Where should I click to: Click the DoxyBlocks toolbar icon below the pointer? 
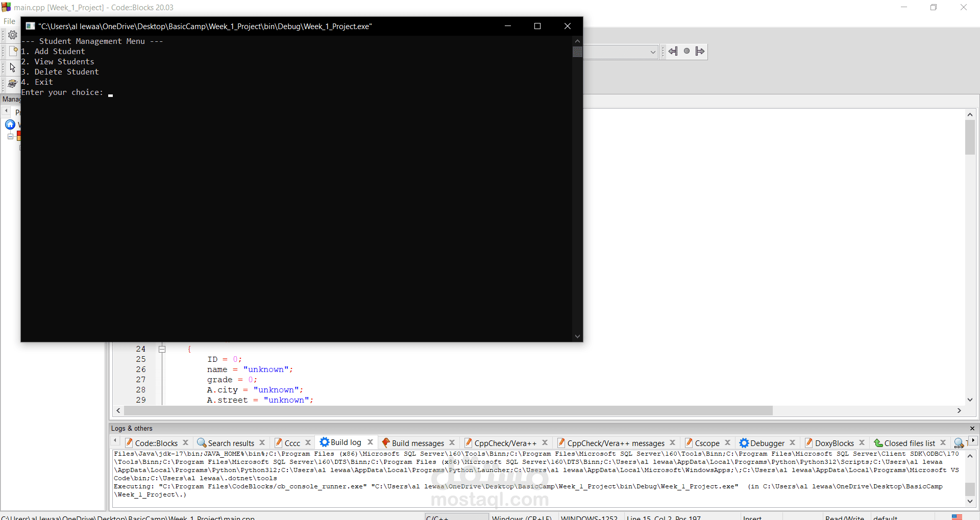[13, 84]
